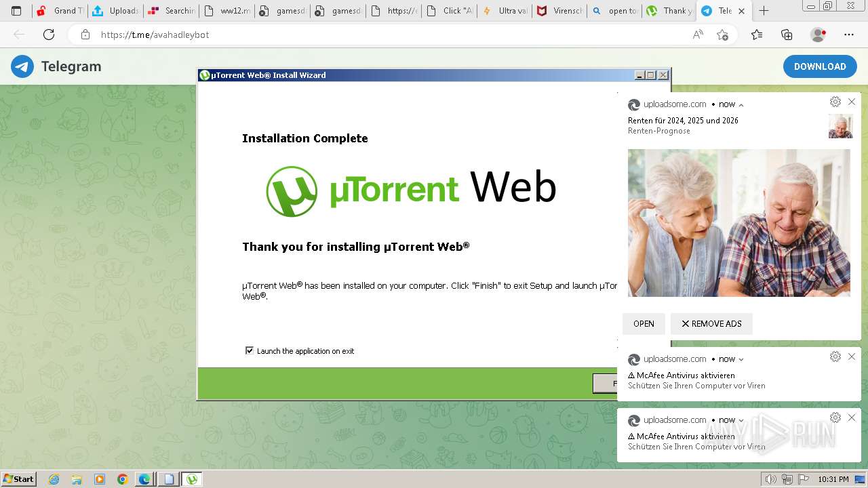868x488 pixels.
Task: Switch to the Click "Al browser tab
Action: point(449,11)
